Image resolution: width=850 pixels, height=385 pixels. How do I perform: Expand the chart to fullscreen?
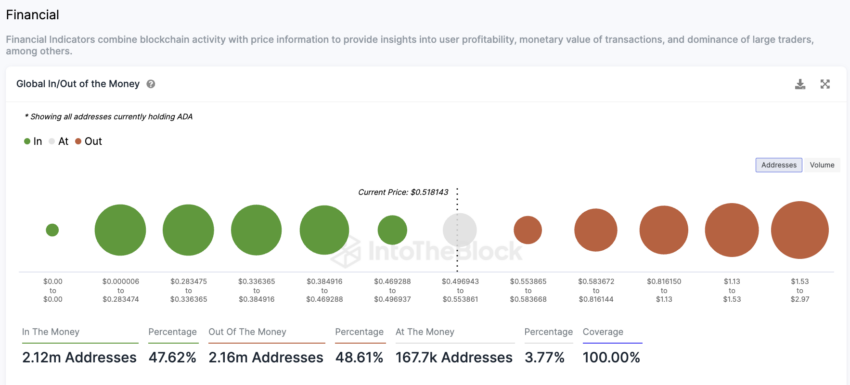click(x=825, y=84)
